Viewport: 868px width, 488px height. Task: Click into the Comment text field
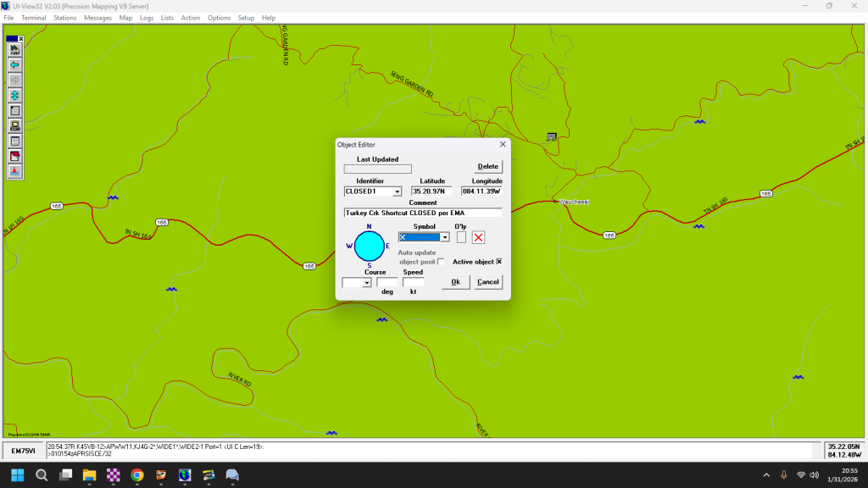[422, 213]
